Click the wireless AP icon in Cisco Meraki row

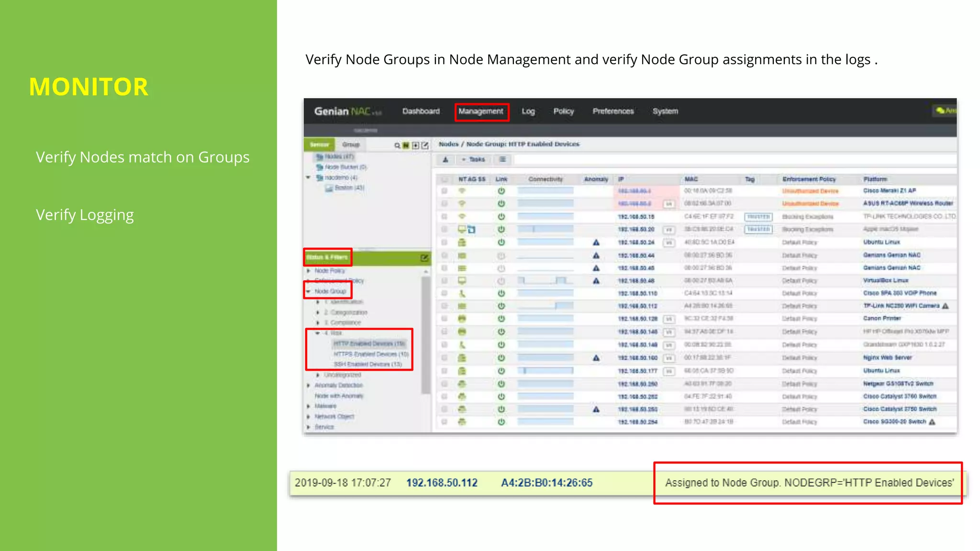coord(462,191)
